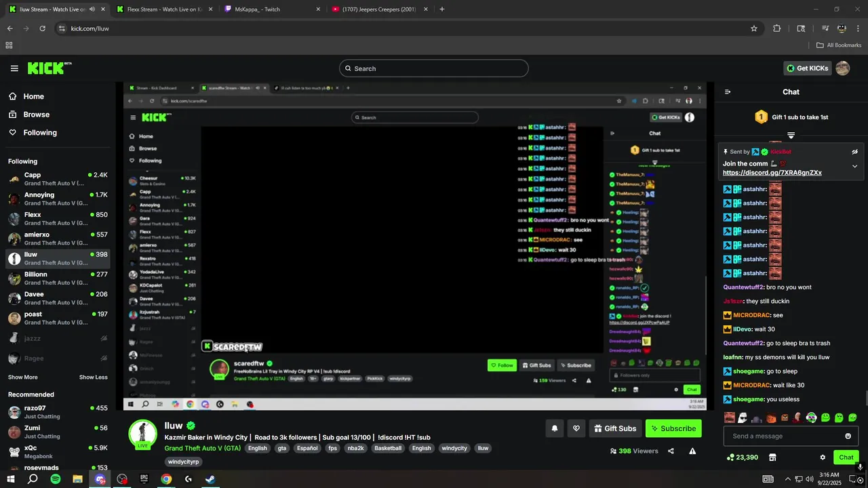Open offline jazzz channel in sidebar
This screenshot has height=488, width=868.
pyautogui.click(x=58, y=338)
